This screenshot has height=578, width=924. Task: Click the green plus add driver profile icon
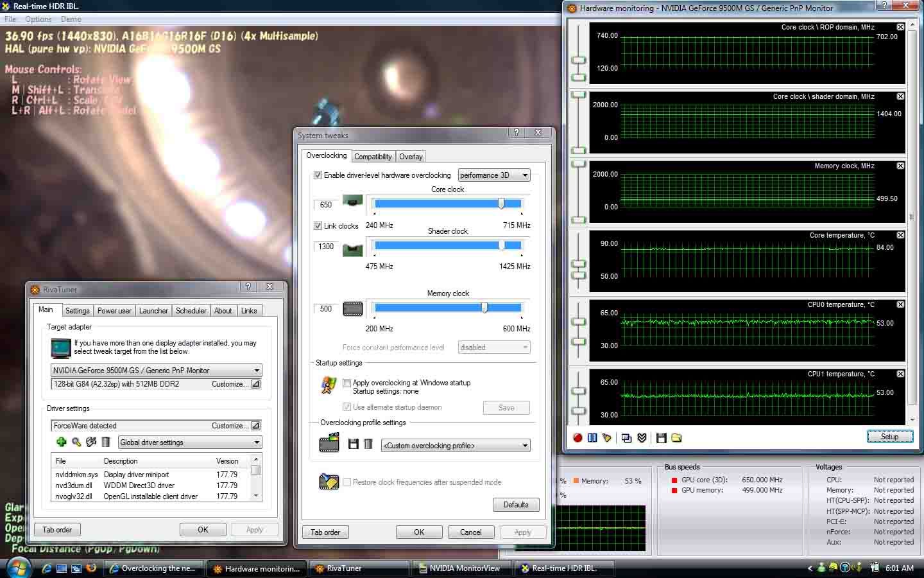(62, 442)
